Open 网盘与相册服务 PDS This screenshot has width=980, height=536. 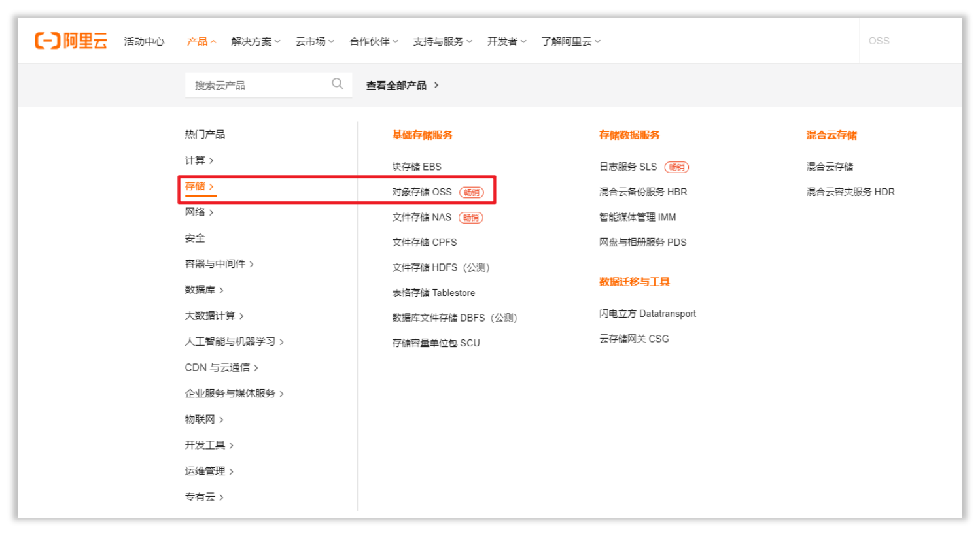[643, 242]
